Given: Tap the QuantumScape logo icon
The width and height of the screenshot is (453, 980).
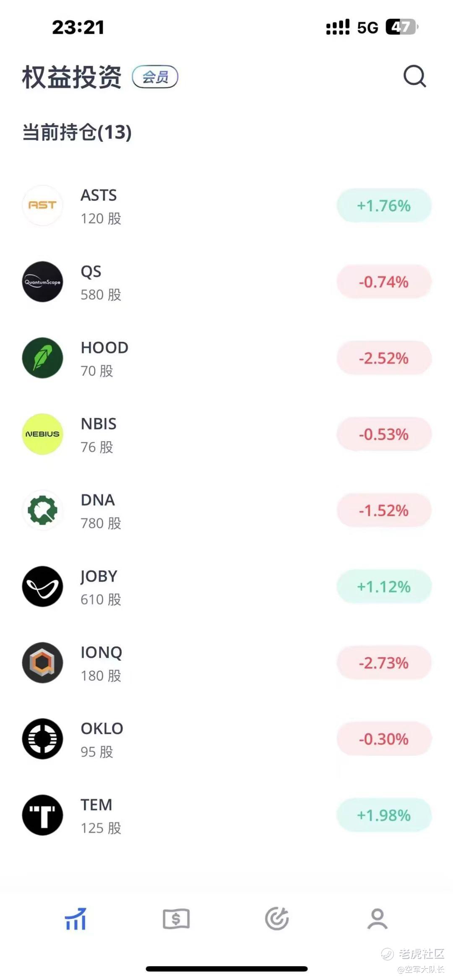Looking at the screenshot, I should tap(42, 282).
